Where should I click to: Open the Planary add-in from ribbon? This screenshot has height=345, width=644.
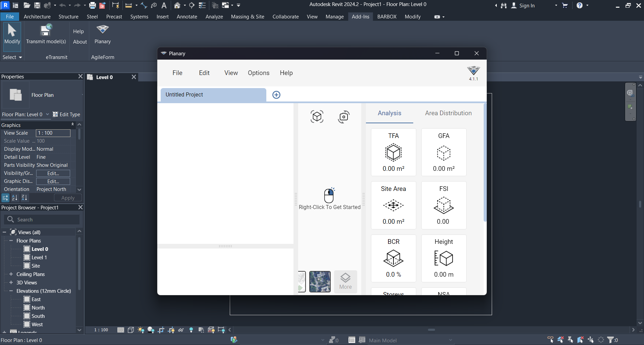(102, 34)
